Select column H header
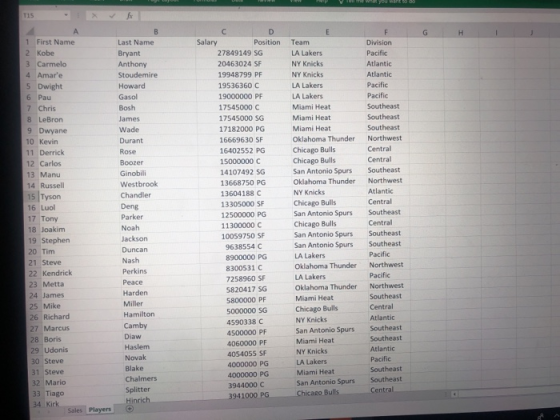The width and height of the screenshot is (560, 420). [x=461, y=33]
